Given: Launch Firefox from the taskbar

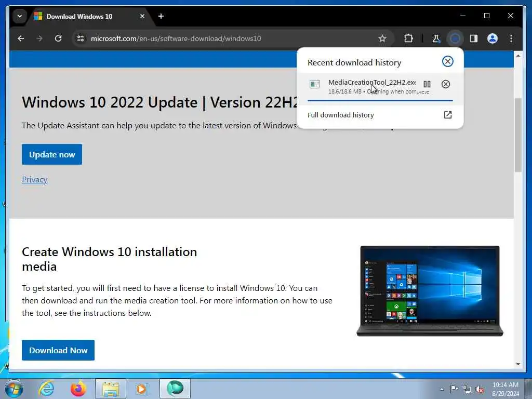Looking at the screenshot, I should (78, 389).
